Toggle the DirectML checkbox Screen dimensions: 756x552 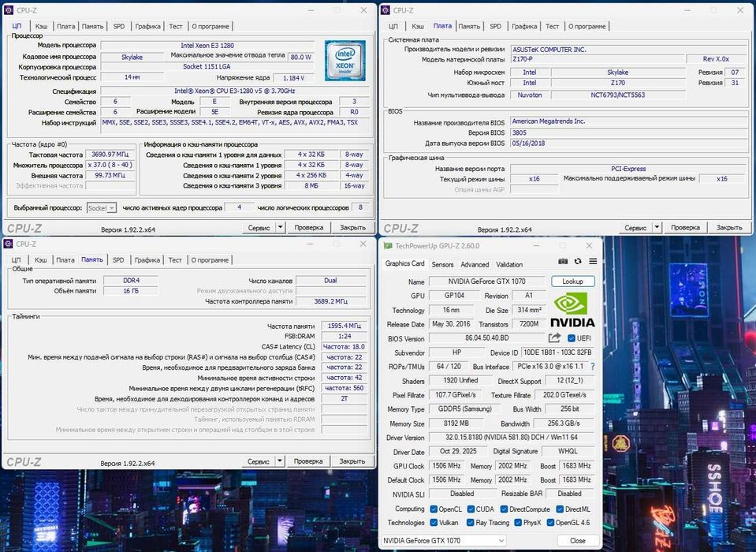pyautogui.click(x=560, y=509)
